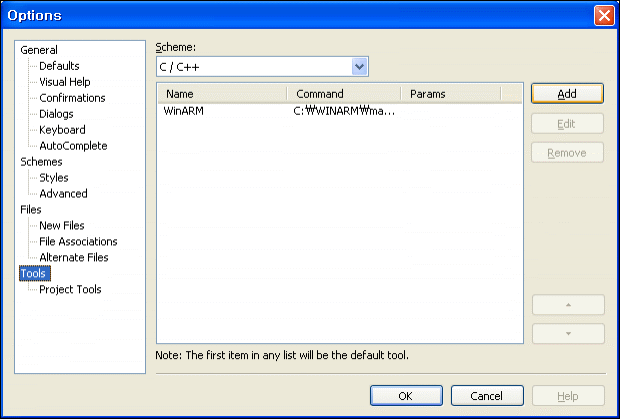The image size is (620, 419).
Task: Click Cancel to discard changes
Action: pyautogui.click(x=487, y=396)
